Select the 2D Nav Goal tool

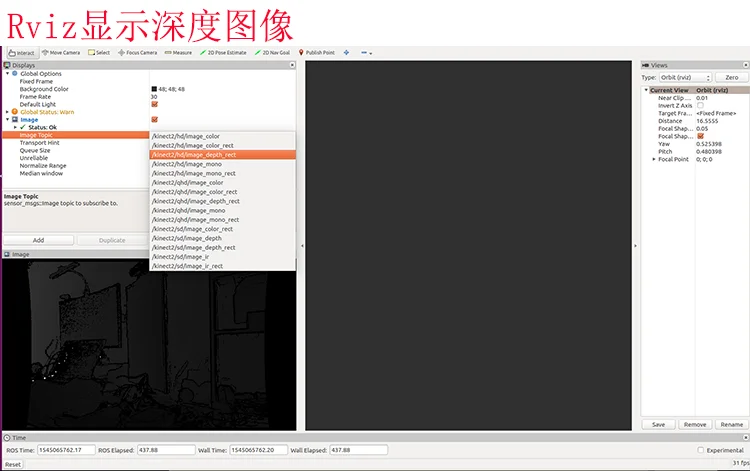click(x=273, y=53)
